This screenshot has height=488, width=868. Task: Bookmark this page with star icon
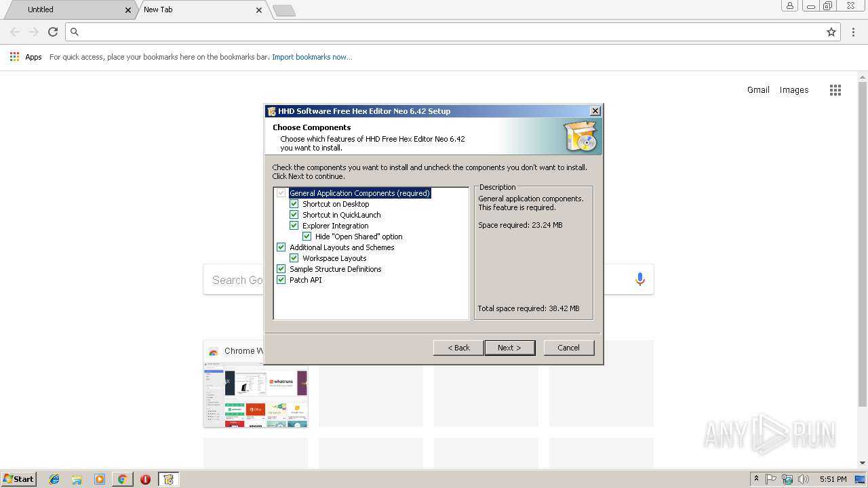coord(831,32)
